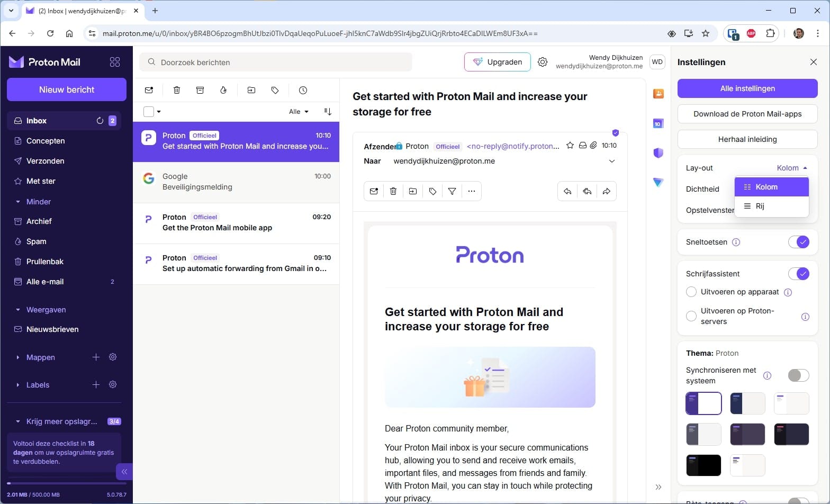
Task: Choose Rij in the layout menu
Action: [772, 206]
